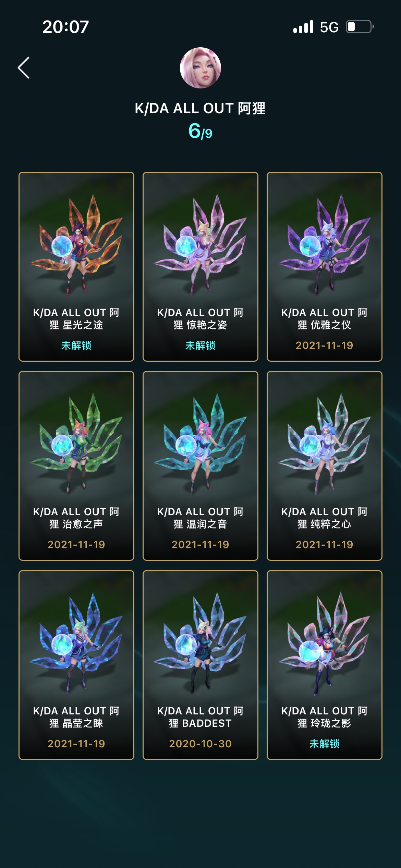Viewport: 401px width, 868px height.
Task: Open the BADDEST chroma card
Action: click(x=200, y=665)
